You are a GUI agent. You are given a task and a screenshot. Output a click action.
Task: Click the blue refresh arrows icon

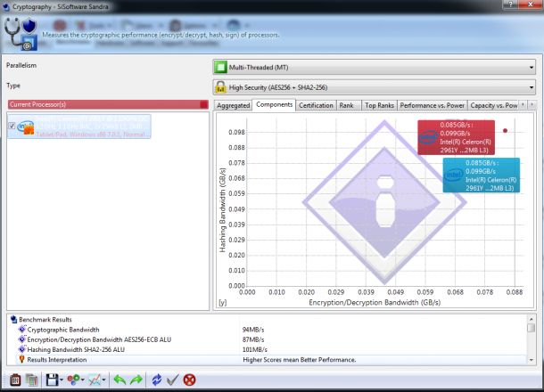157,380
